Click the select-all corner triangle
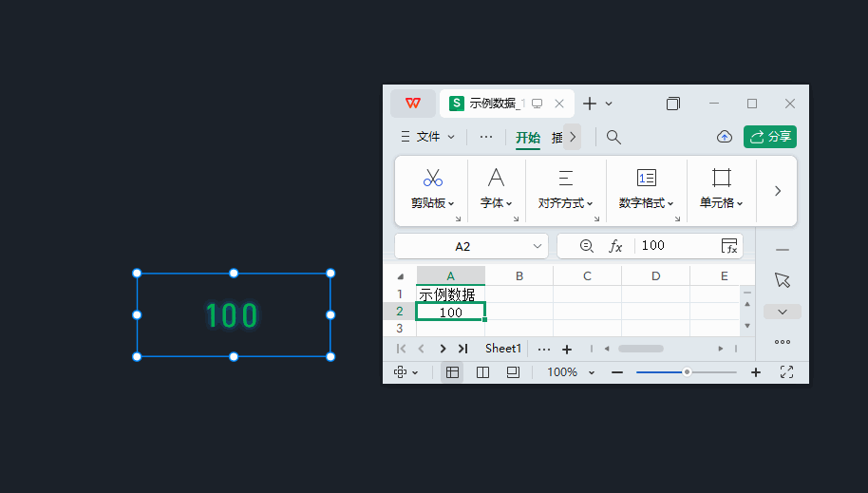Viewport: 868px width, 493px height. click(400, 276)
